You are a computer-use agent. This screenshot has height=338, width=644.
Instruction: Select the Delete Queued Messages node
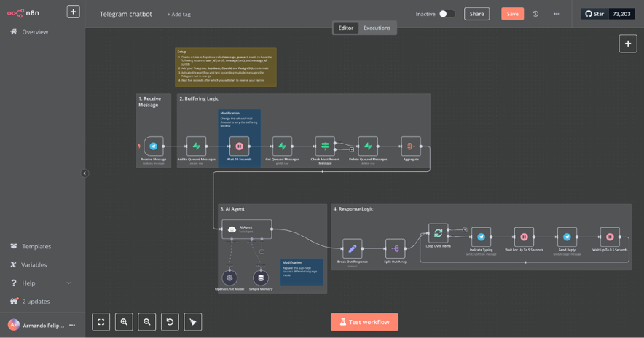pyautogui.click(x=368, y=146)
